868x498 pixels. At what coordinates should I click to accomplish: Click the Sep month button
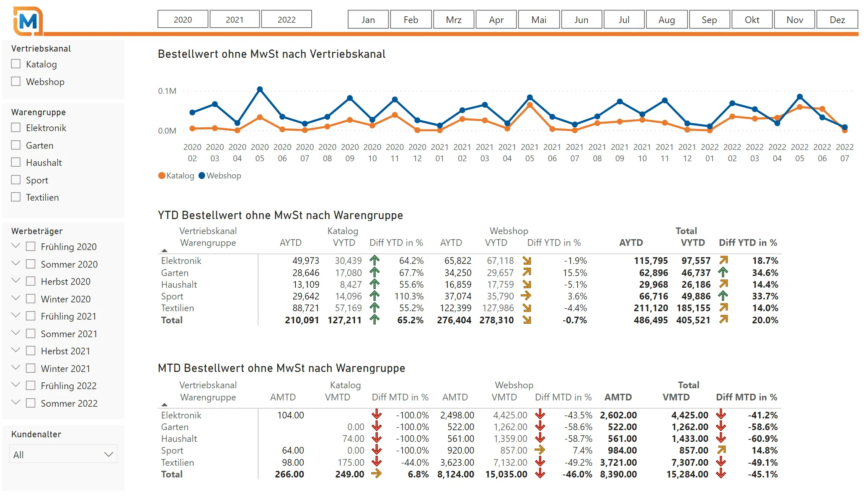709,19
